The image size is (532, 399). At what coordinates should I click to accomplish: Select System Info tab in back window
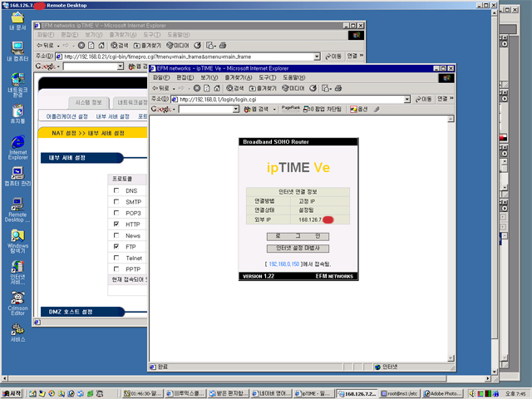[89, 102]
